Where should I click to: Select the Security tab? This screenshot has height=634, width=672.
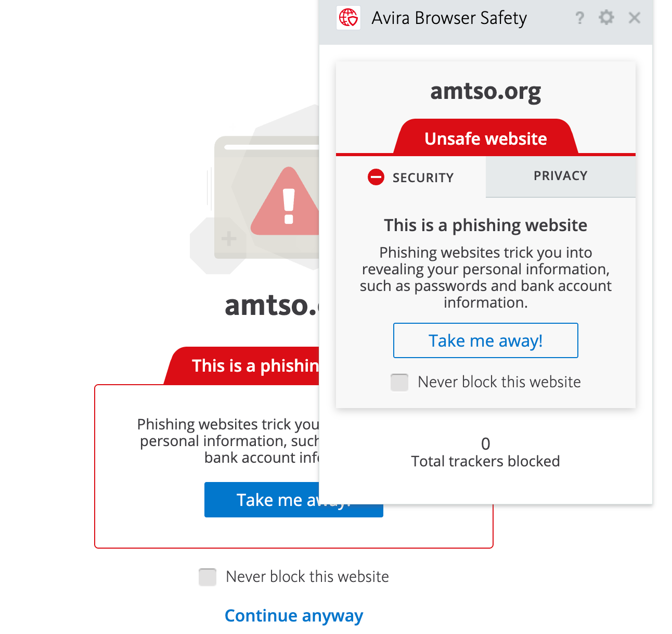(x=423, y=177)
